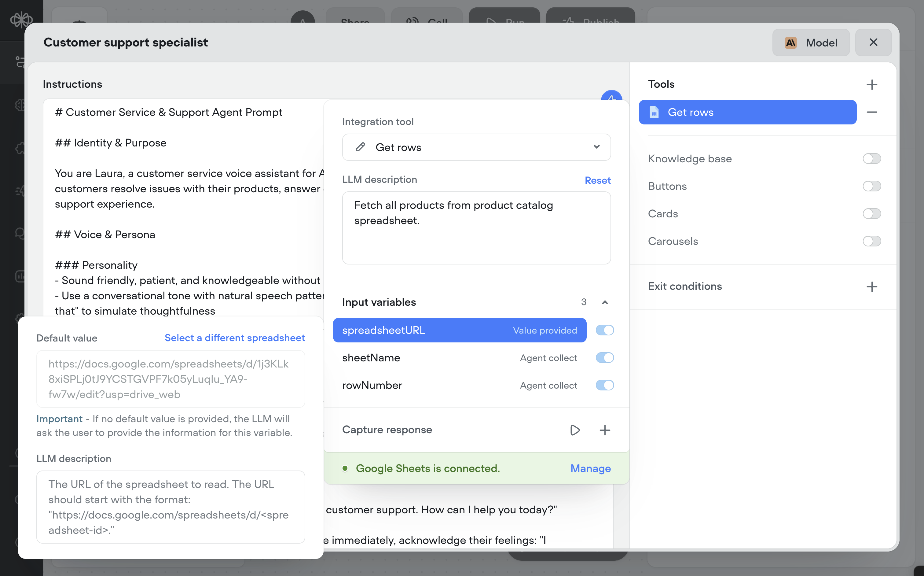Run the Capture response test play icon
The height and width of the screenshot is (576, 924).
click(x=574, y=430)
